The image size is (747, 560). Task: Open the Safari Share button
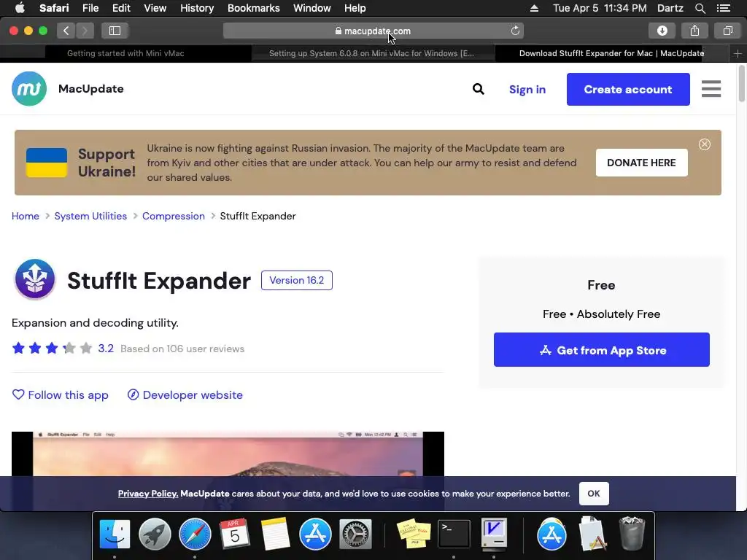coord(694,31)
